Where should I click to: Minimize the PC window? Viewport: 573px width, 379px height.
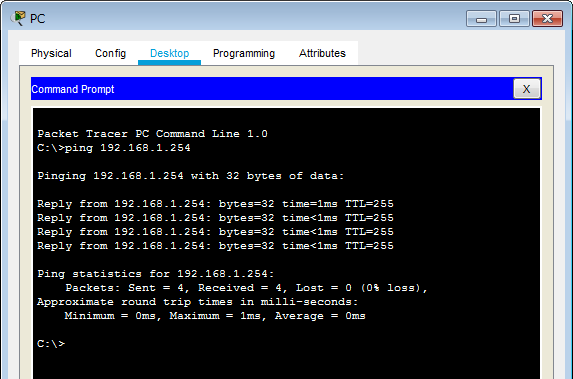pyautogui.click(x=481, y=19)
